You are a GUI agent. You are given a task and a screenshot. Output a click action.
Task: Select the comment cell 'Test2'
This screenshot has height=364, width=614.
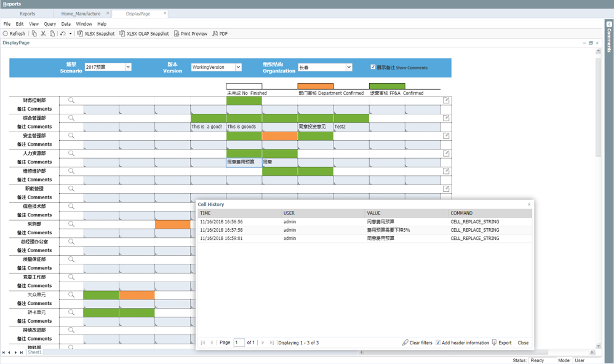tap(351, 127)
